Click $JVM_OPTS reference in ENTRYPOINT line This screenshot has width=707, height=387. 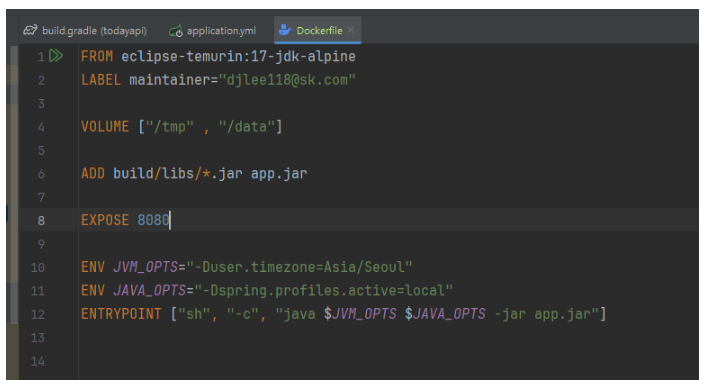click(360, 314)
